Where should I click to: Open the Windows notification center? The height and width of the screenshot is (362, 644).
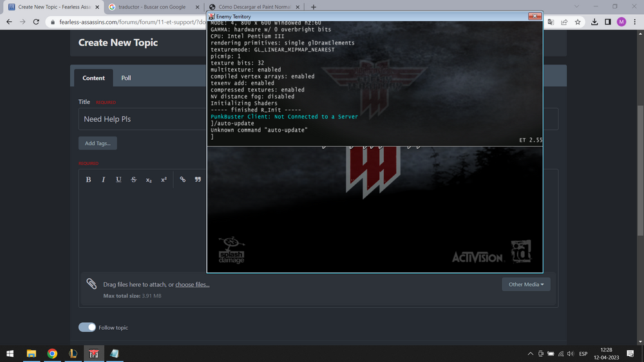tap(630, 354)
